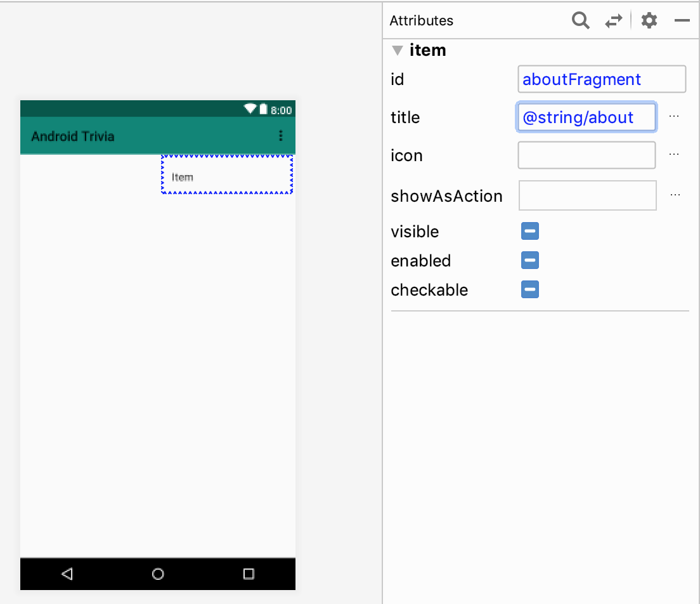Open the Attributes panel gear settings
The height and width of the screenshot is (604, 700).
tap(649, 21)
